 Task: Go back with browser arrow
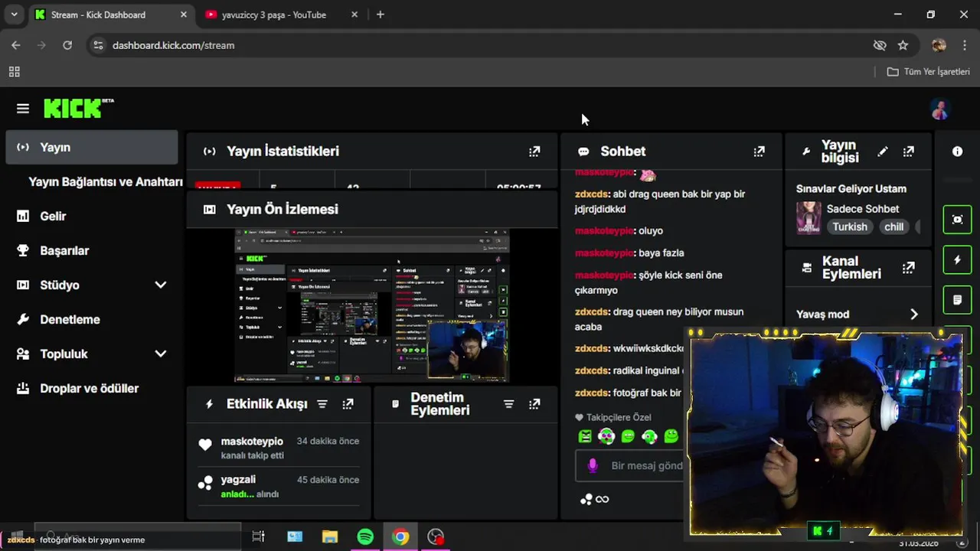pos(16,45)
